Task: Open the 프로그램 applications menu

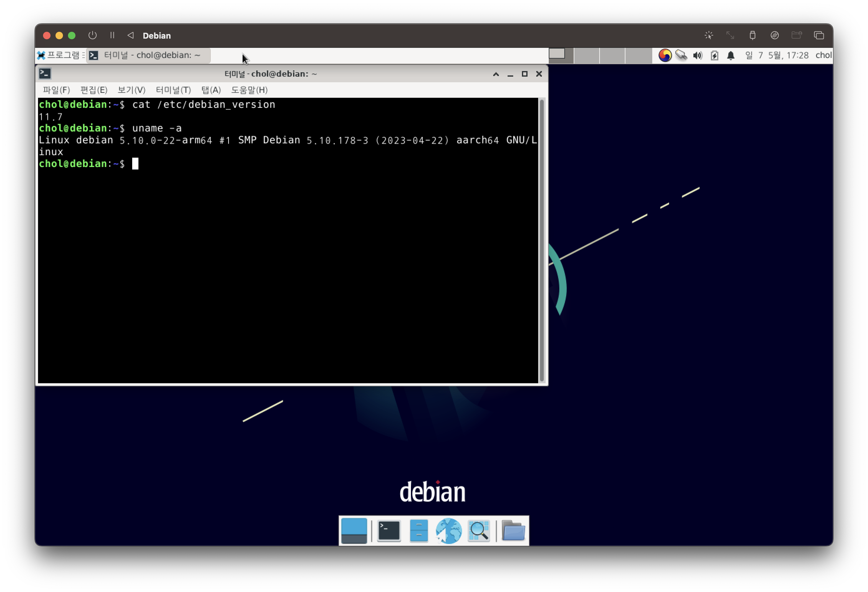Action: (x=60, y=55)
